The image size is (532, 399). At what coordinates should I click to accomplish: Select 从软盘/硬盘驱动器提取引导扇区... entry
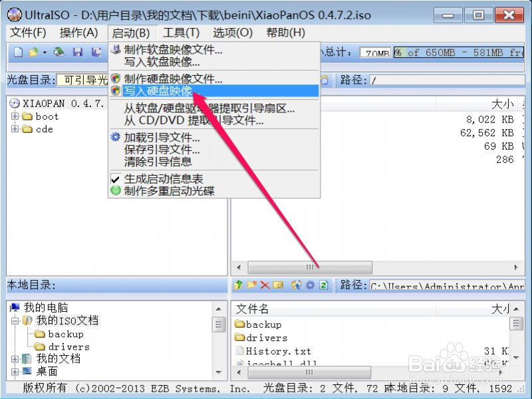tap(214, 108)
